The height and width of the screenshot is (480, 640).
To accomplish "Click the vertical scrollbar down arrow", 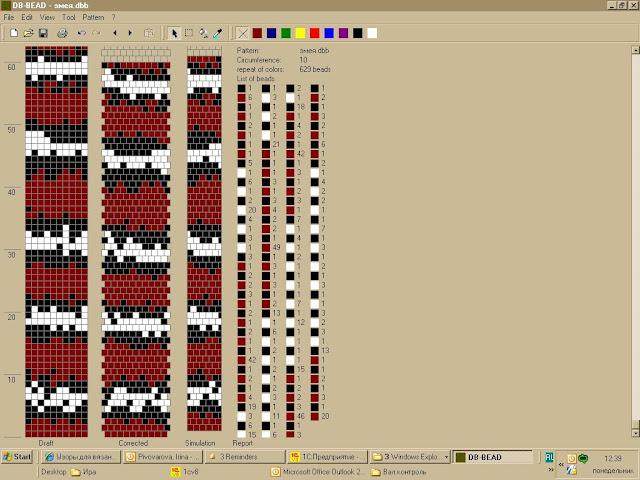I will coord(636,433).
